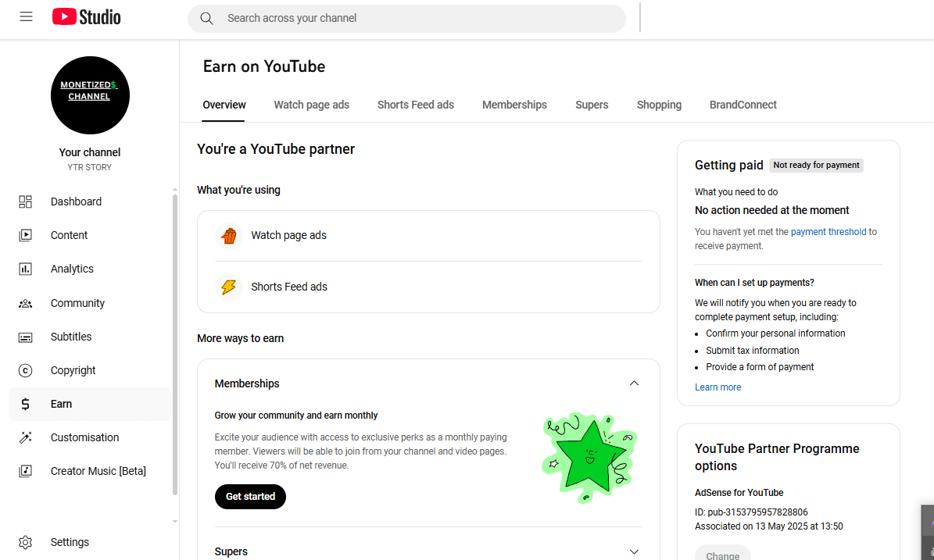Focus the Search across your channel field
934x560 pixels.
407,19
